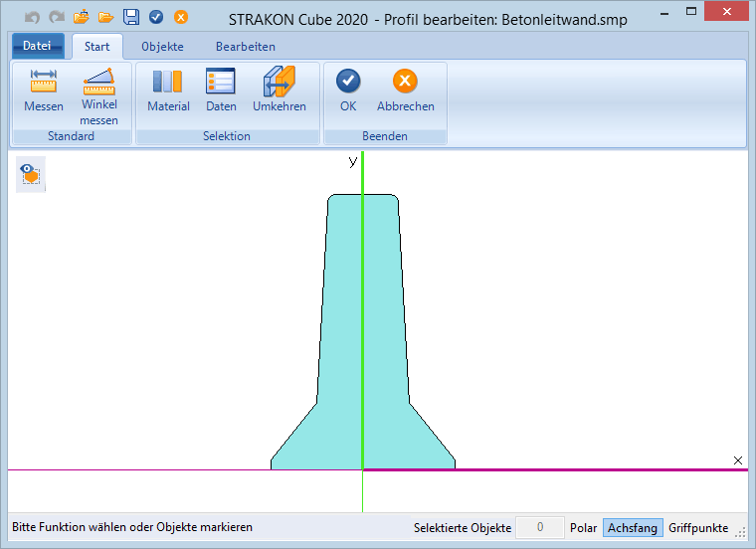Click the 'Selektierte Objekte' label
Image resolution: width=756 pixels, height=549 pixels.
pyautogui.click(x=463, y=528)
